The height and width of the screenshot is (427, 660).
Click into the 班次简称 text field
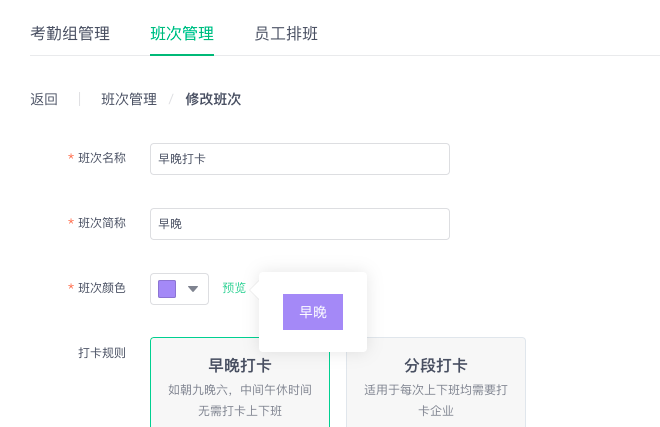pyautogui.click(x=300, y=224)
